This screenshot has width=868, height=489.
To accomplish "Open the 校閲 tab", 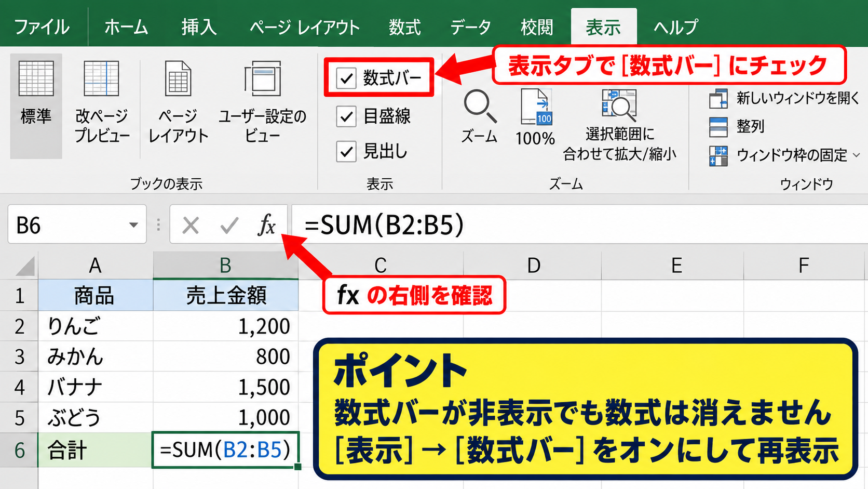I will (x=537, y=27).
